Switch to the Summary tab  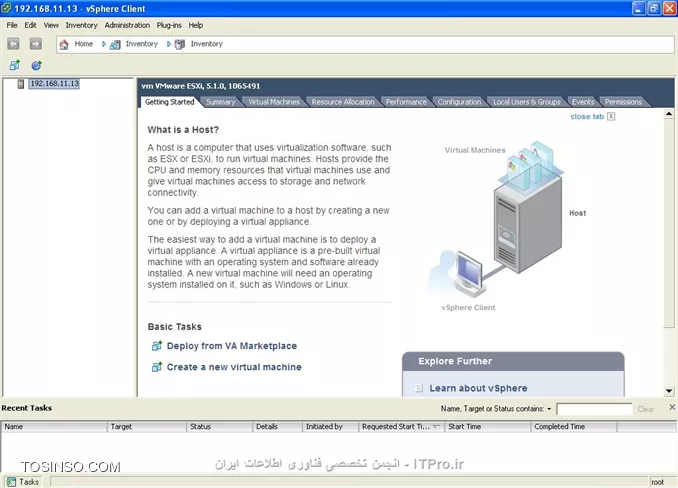point(220,102)
